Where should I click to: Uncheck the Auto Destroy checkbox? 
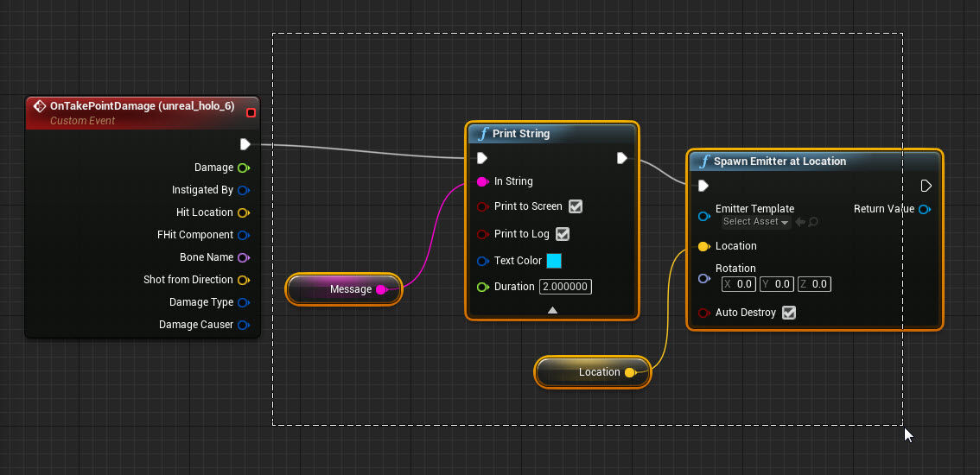pos(788,313)
